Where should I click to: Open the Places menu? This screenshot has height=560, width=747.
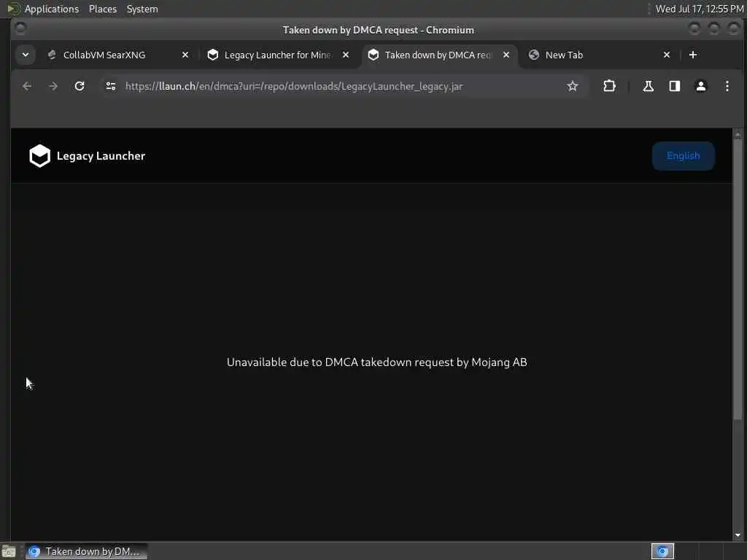point(103,9)
